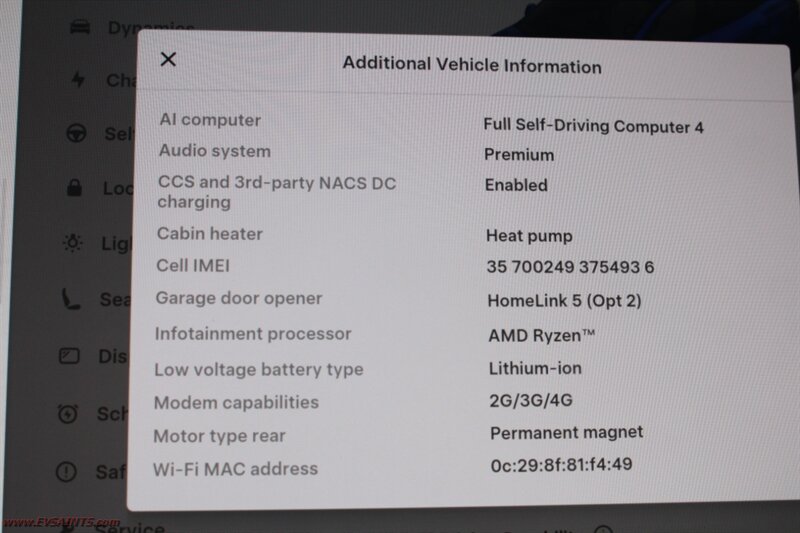This screenshot has width=800, height=533.
Task: Open the steering wheel self-driving settings icon
Action: click(77, 134)
